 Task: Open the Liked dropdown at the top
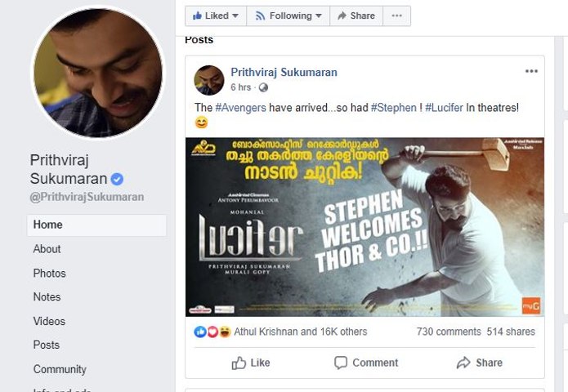tap(216, 16)
